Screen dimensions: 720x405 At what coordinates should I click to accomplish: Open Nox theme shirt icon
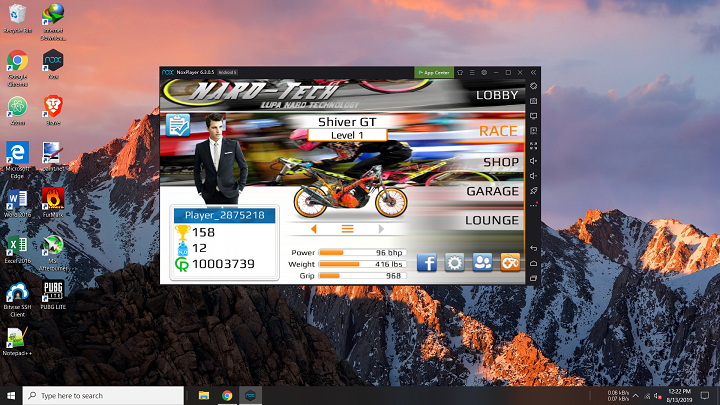click(x=460, y=73)
